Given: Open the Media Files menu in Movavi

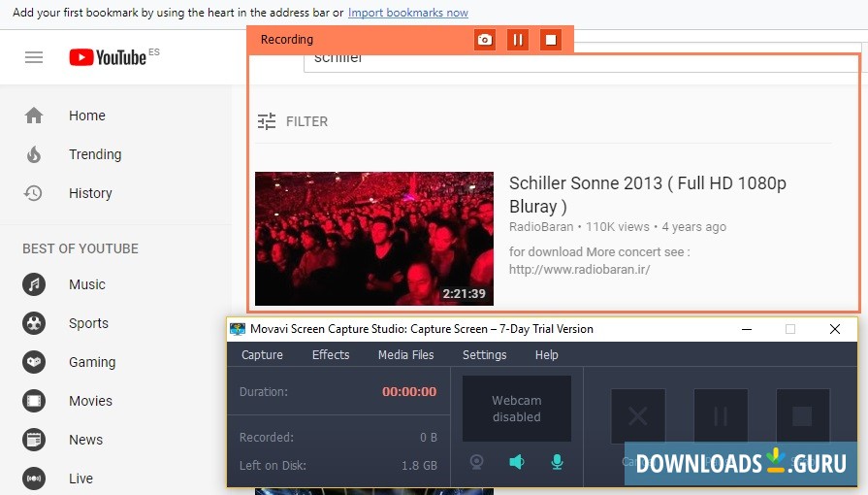Looking at the screenshot, I should point(405,355).
